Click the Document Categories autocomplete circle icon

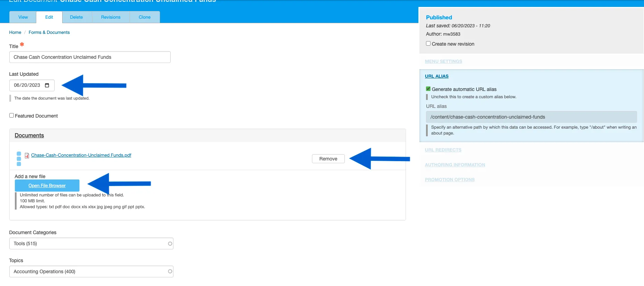click(x=170, y=243)
